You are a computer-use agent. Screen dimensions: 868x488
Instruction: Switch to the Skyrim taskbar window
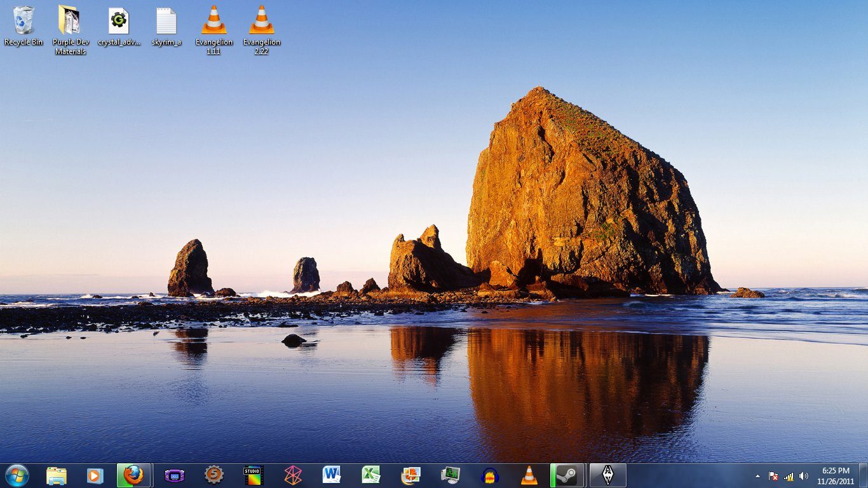[x=607, y=475]
